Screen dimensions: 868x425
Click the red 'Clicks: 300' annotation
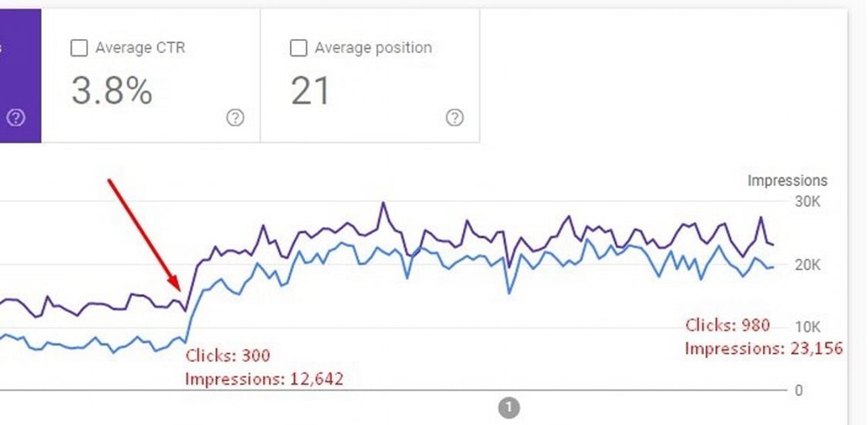pyautogui.click(x=227, y=355)
